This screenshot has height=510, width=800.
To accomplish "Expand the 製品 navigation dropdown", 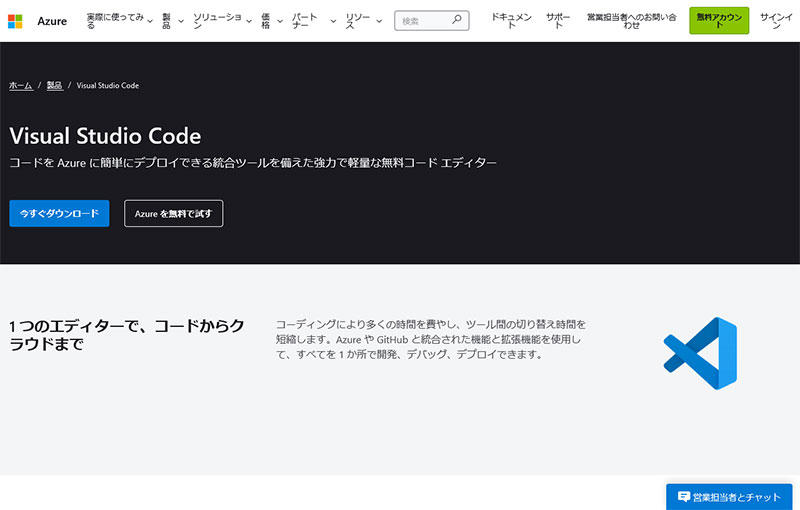I will click(x=173, y=21).
